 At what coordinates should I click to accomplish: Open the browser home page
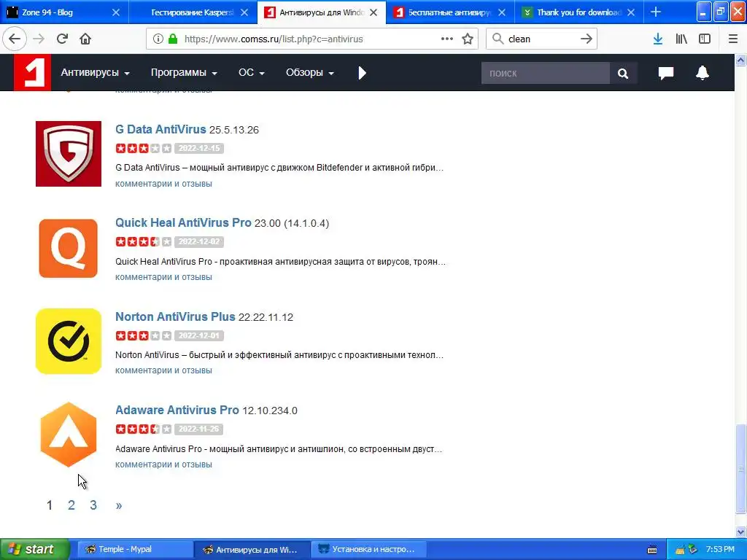pos(85,39)
